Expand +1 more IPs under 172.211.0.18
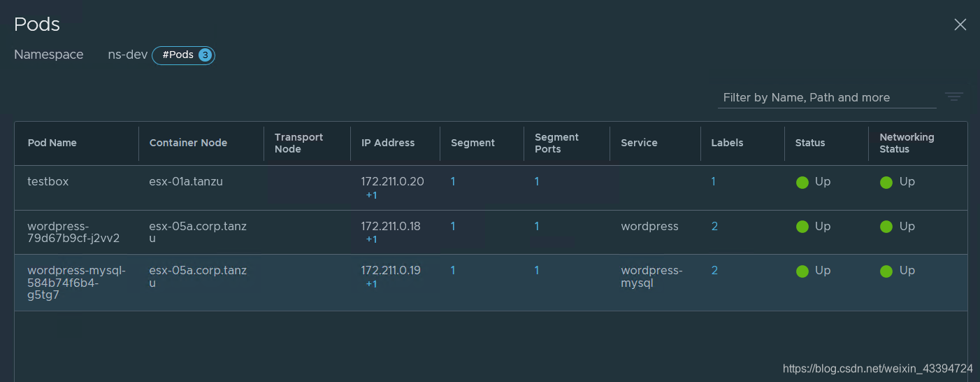 pyautogui.click(x=371, y=239)
